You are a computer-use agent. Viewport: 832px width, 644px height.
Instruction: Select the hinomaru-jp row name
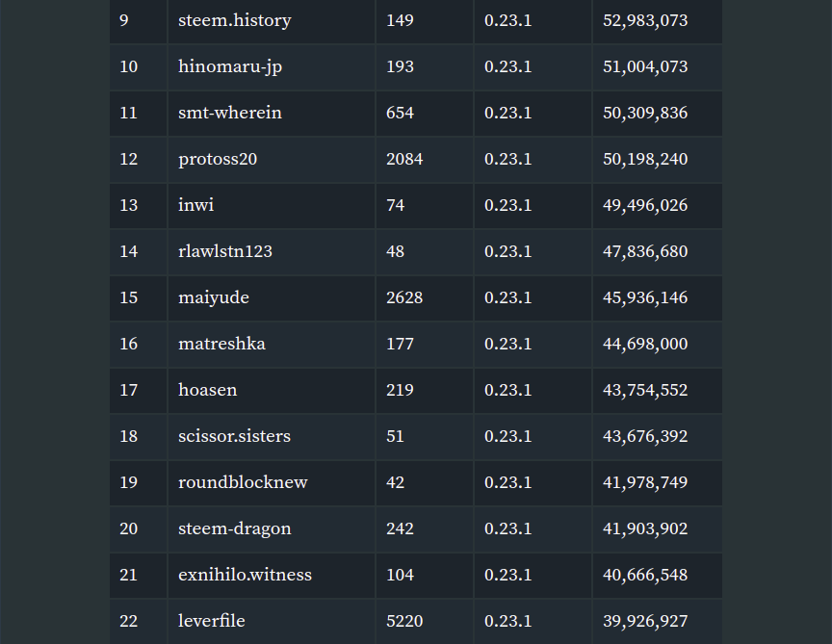230,66
